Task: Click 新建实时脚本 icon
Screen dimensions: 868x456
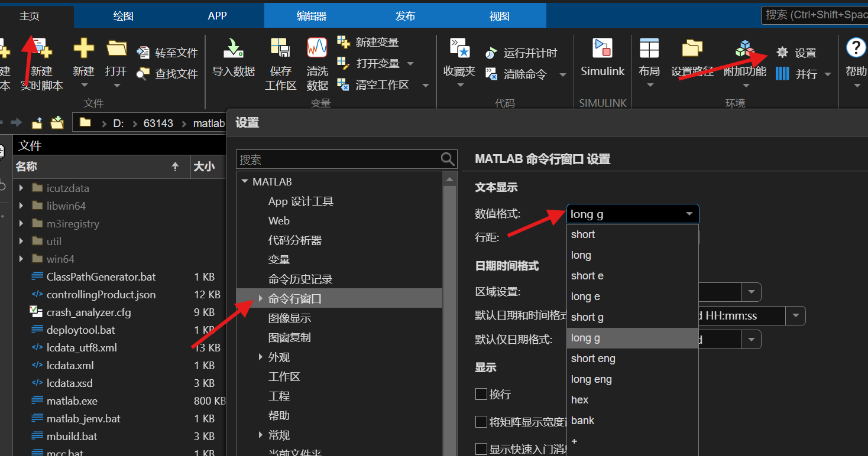Action: 41,48
